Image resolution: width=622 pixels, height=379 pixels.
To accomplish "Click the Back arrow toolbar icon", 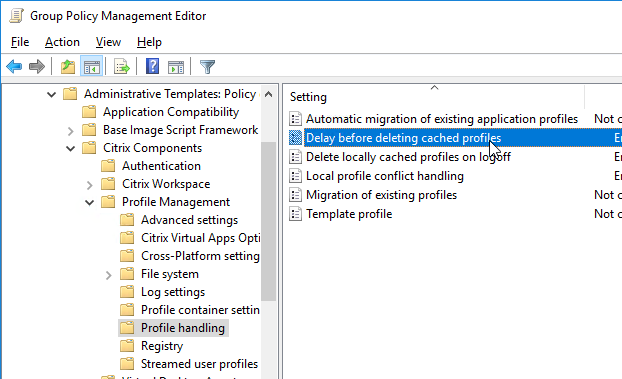I will click(x=14, y=66).
